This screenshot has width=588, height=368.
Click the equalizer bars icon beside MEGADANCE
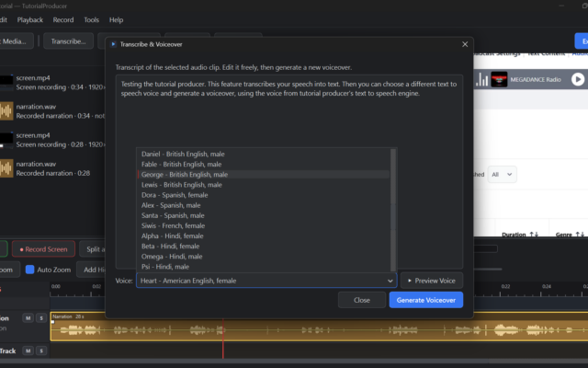[481, 80]
